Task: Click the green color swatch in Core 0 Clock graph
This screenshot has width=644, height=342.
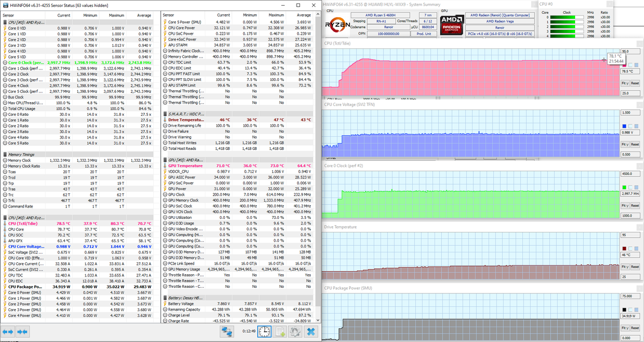Action: 624,188
